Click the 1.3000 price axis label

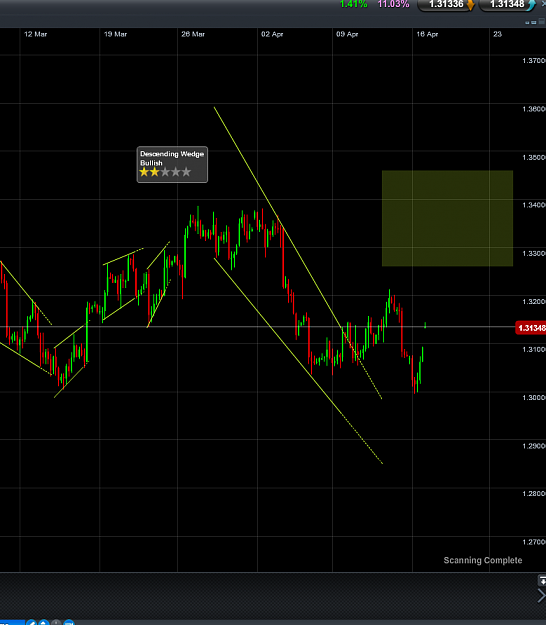[x=534, y=398]
